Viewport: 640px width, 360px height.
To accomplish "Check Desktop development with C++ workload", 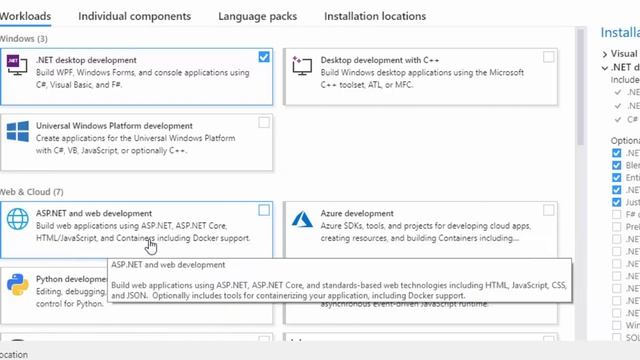I will pyautogui.click(x=549, y=57).
